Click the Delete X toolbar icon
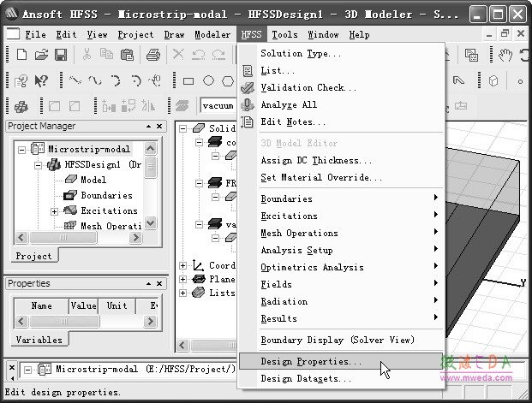Image resolution: width=532 pixels, height=403 pixels. click(178, 54)
